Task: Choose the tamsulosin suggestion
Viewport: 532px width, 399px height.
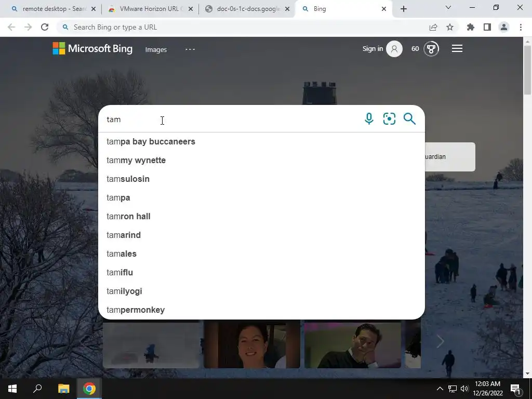Action: coord(261,179)
